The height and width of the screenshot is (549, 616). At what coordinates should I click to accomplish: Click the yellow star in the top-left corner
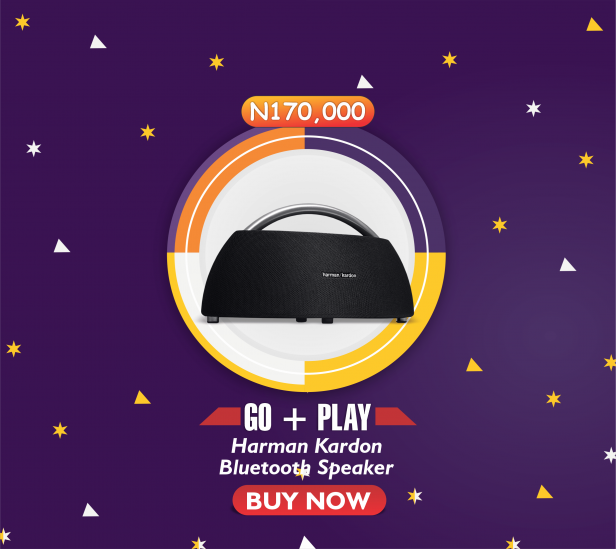tap(22, 22)
